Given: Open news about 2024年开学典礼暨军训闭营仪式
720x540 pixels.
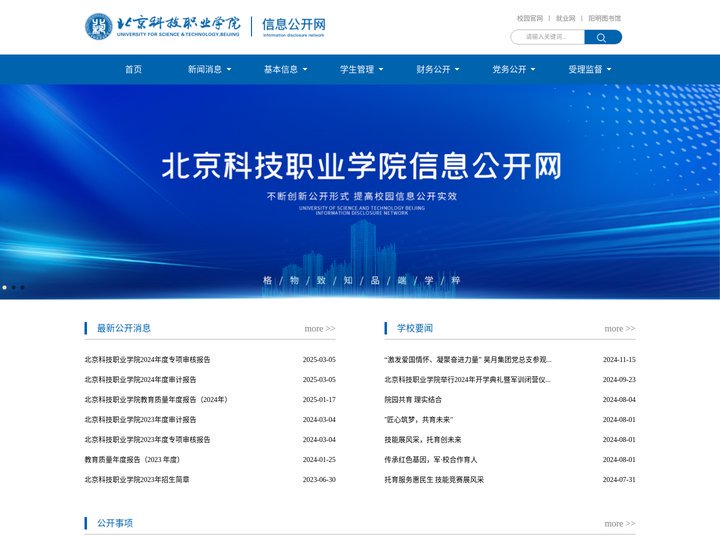Looking at the screenshot, I should point(467,380).
